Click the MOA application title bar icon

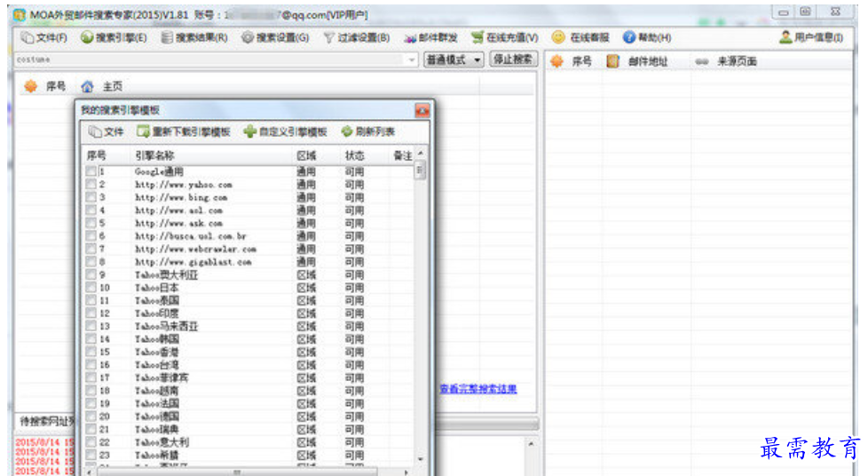point(20,15)
